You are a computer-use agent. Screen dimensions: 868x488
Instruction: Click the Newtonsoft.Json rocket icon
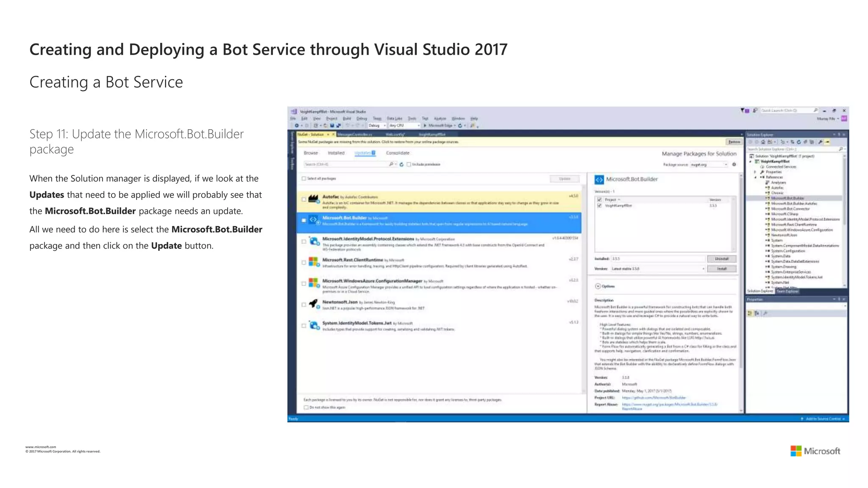coord(313,304)
